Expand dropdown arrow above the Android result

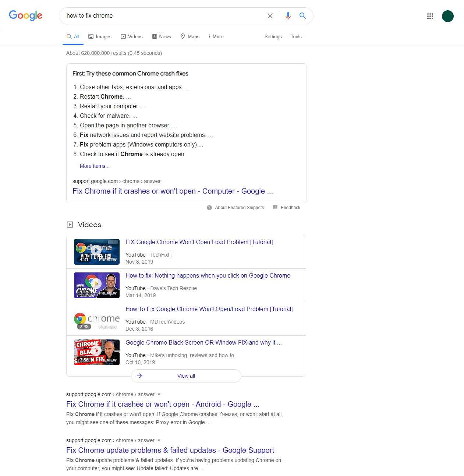click(159, 395)
